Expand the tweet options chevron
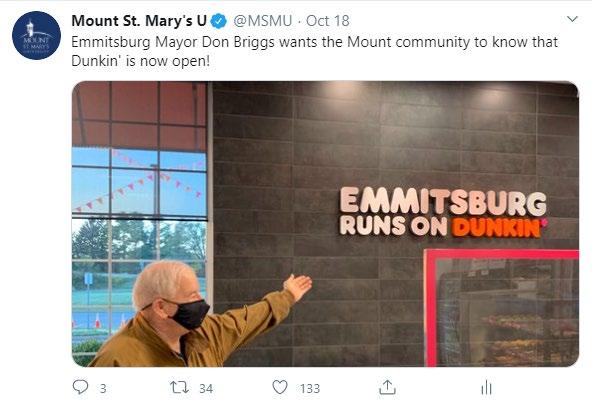592x402 pixels. pyautogui.click(x=572, y=19)
